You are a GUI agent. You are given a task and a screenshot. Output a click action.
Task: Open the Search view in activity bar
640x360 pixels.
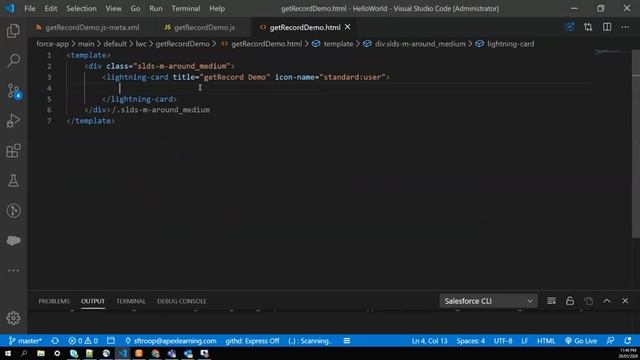(13, 61)
